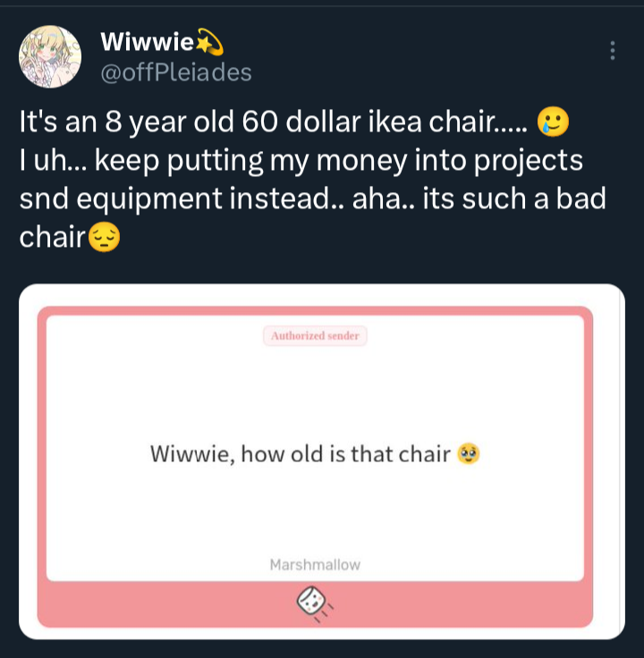The width and height of the screenshot is (644, 658).
Task: Open Wiwwie's profile avatar picture
Action: pos(50,56)
